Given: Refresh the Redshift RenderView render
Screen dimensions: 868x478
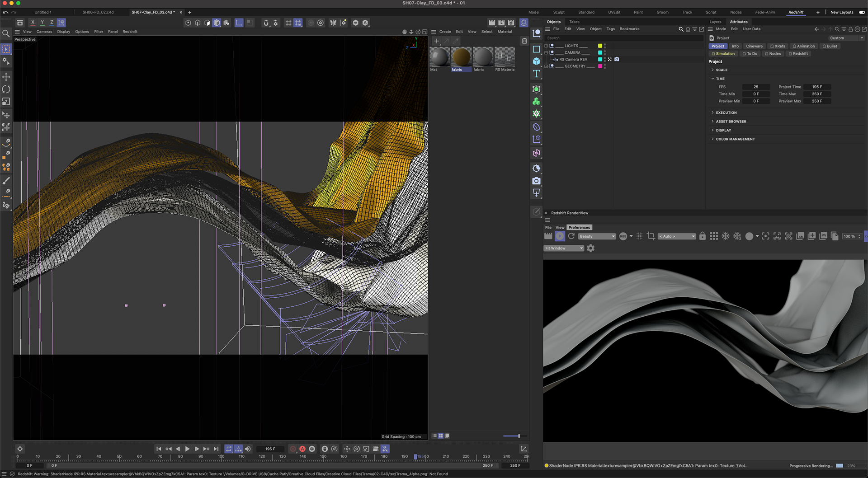Looking at the screenshot, I should [571, 236].
